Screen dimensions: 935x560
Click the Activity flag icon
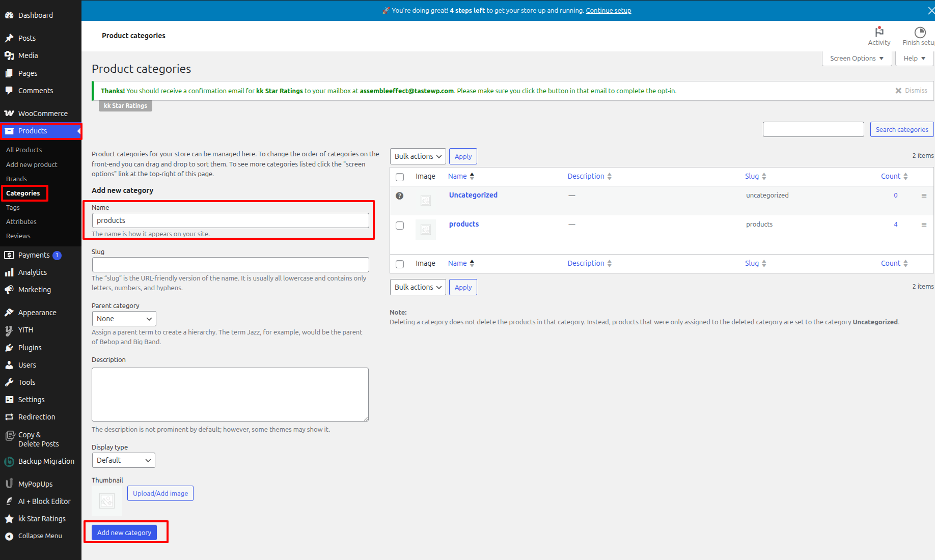879,32
